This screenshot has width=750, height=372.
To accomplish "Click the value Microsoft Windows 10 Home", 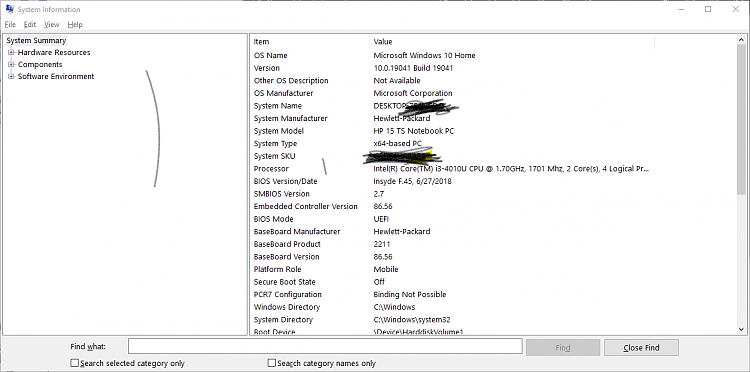I will tap(424, 55).
